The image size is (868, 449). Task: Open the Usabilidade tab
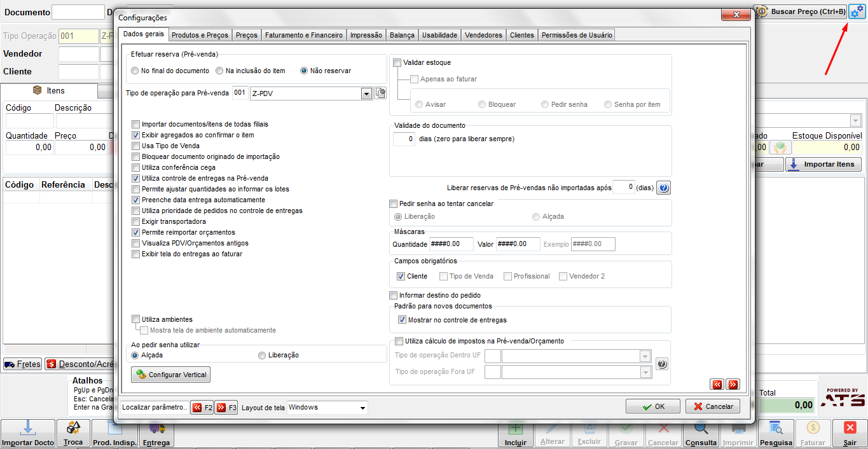[x=440, y=36]
